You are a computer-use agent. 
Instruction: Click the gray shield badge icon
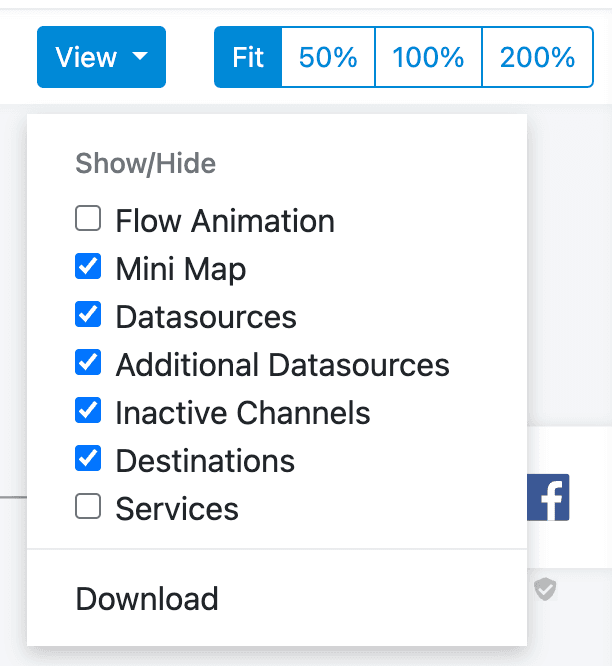544,590
